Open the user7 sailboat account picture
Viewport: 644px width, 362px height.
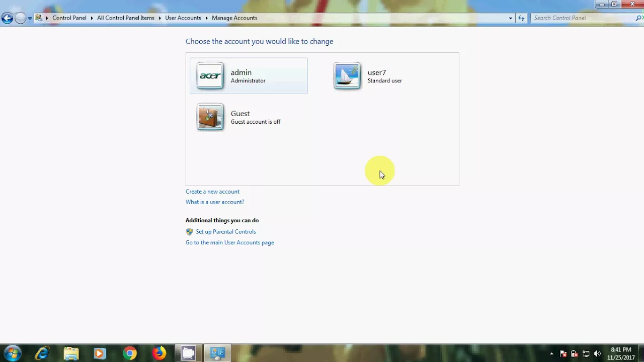pyautogui.click(x=347, y=76)
